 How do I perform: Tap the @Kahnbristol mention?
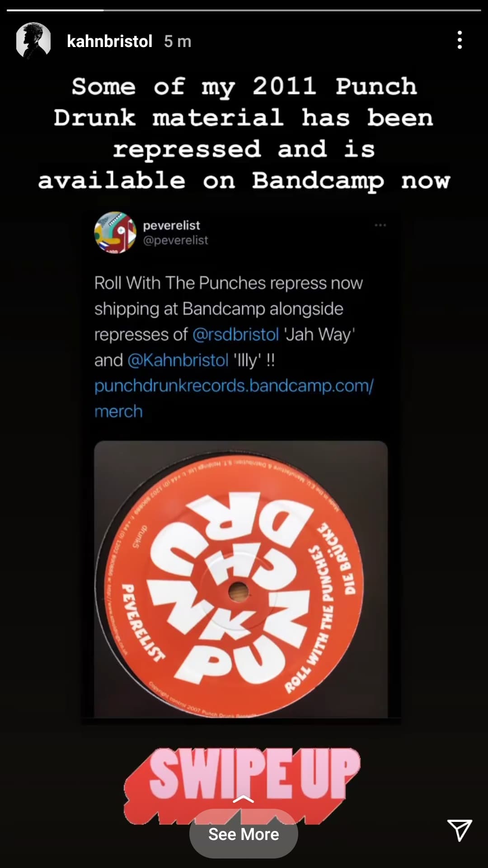(x=178, y=360)
